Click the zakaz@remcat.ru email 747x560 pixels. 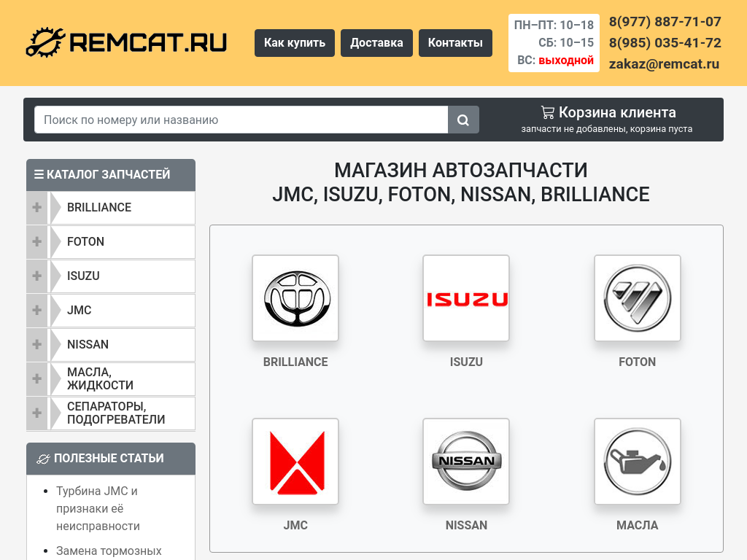point(664,64)
